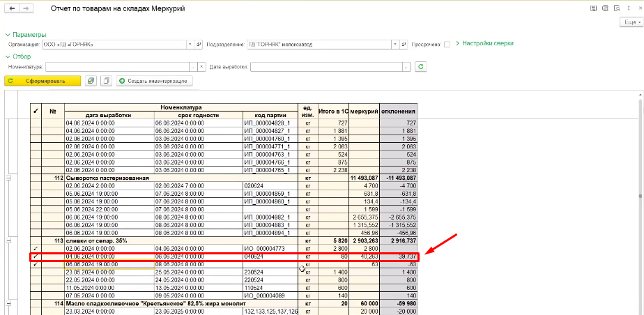The width and height of the screenshot is (644, 315).
Task: Click the Организация field with ООО «ТД «ГОРНЯК»
Action: (x=114, y=44)
